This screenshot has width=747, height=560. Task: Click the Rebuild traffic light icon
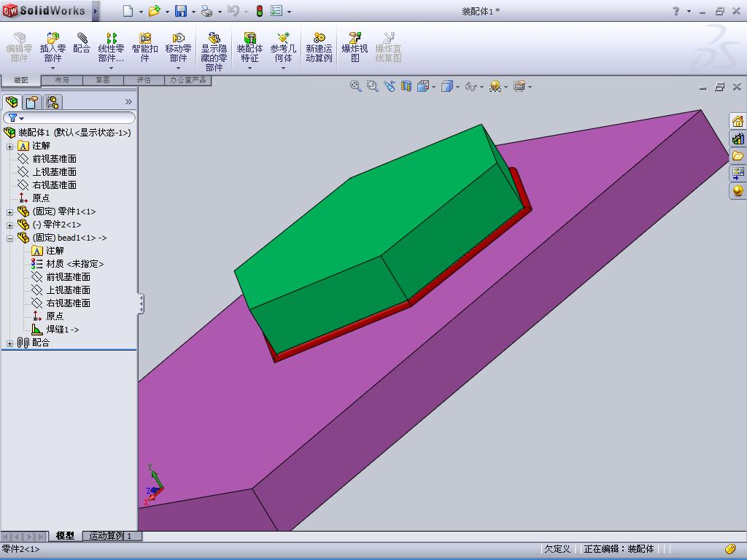(260, 10)
